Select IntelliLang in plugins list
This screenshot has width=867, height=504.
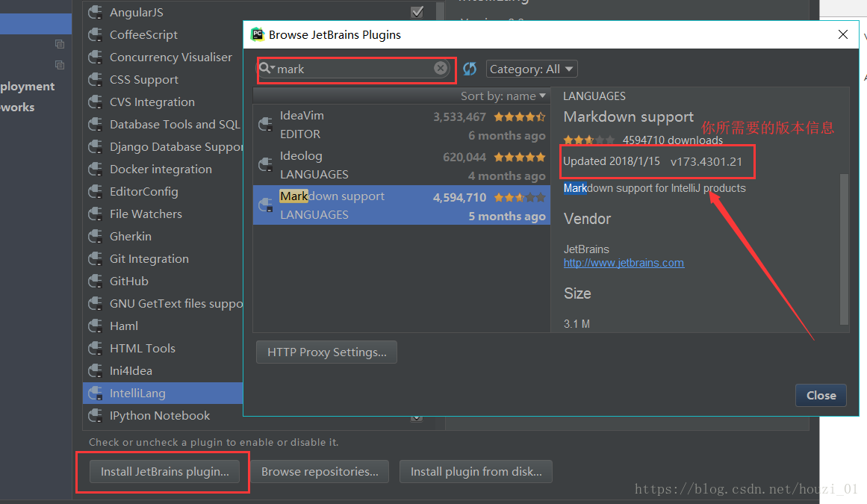coord(163,393)
